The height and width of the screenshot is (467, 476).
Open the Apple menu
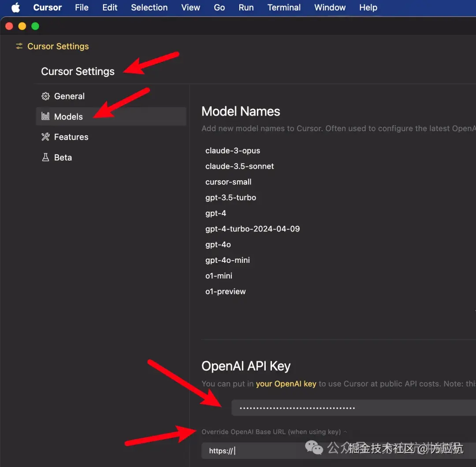[x=16, y=7]
